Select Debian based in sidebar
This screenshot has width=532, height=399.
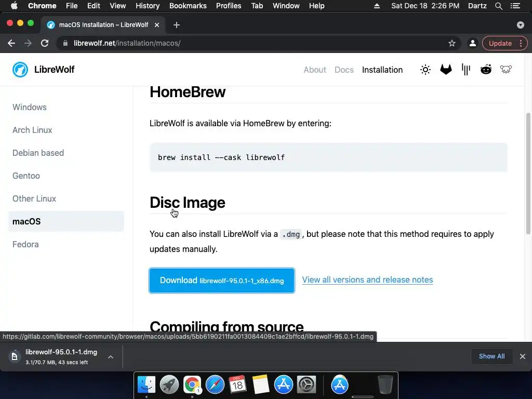pyautogui.click(x=38, y=153)
